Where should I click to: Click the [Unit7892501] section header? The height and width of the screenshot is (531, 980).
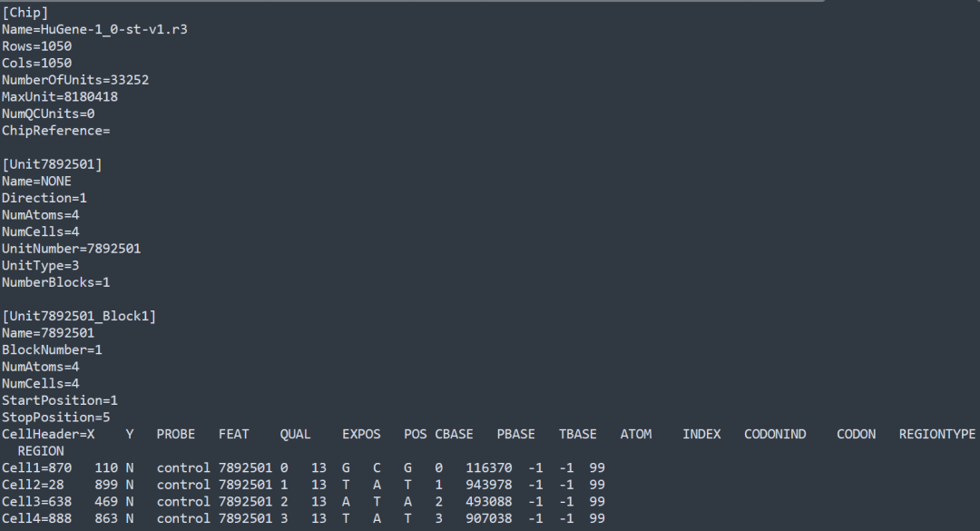53,164
